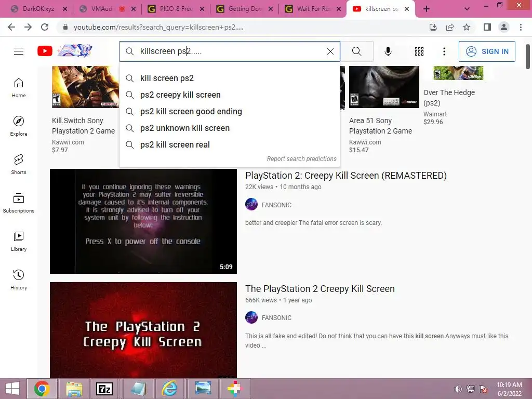
Task: Select suggestion 'kill screen ps2'
Action: coord(230,78)
